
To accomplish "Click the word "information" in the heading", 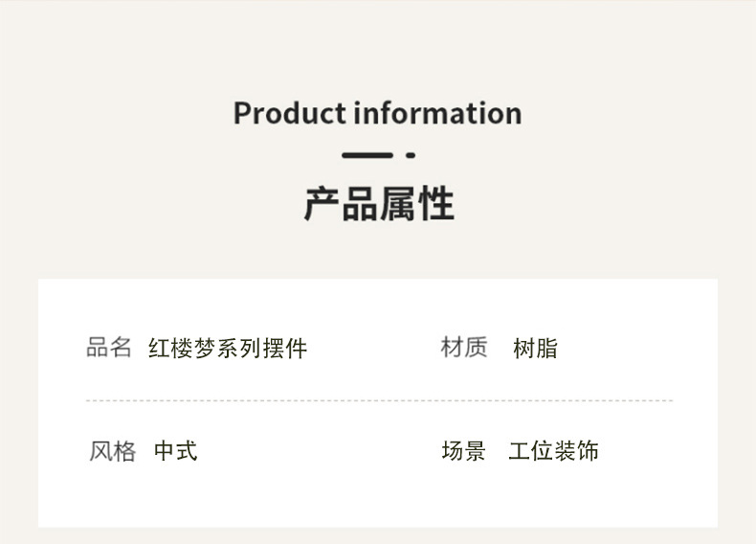I will (437, 113).
